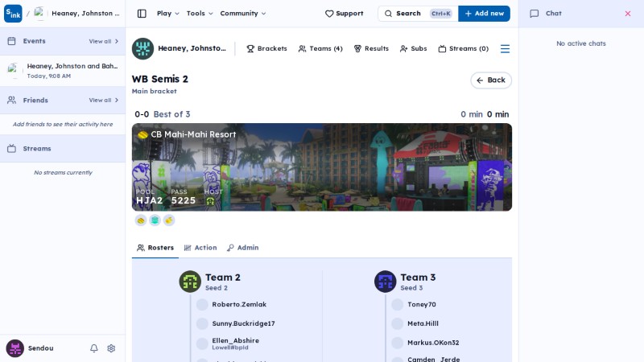Screen dimensions: 644x362
Task: Click the Support heart link
Action: (x=345, y=14)
